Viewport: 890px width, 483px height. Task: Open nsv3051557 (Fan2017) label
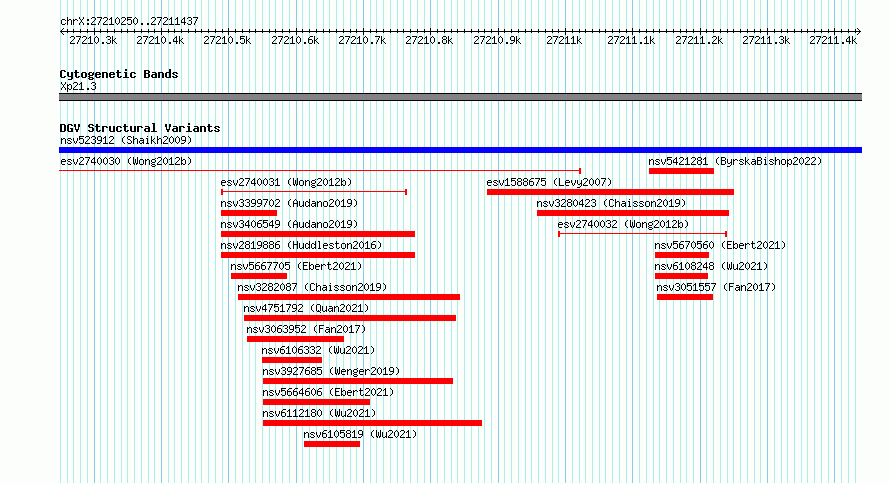pyautogui.click(x=716, y=287)
